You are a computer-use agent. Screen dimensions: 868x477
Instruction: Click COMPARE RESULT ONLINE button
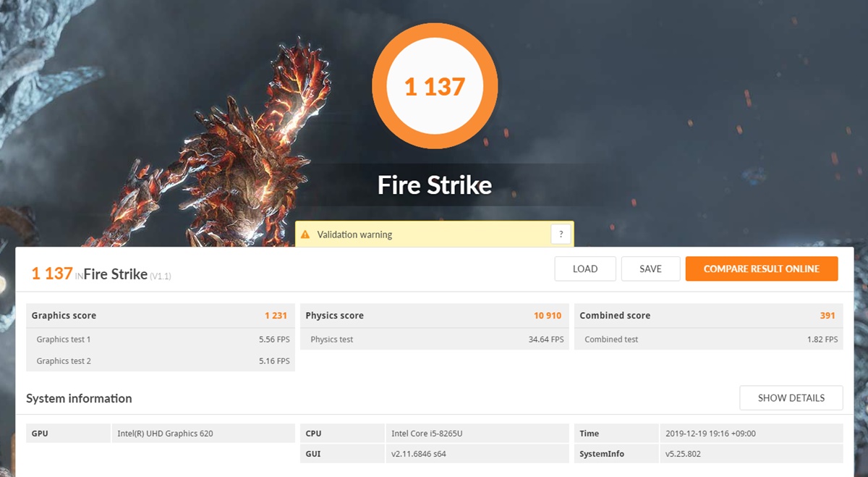pos(762,269)
